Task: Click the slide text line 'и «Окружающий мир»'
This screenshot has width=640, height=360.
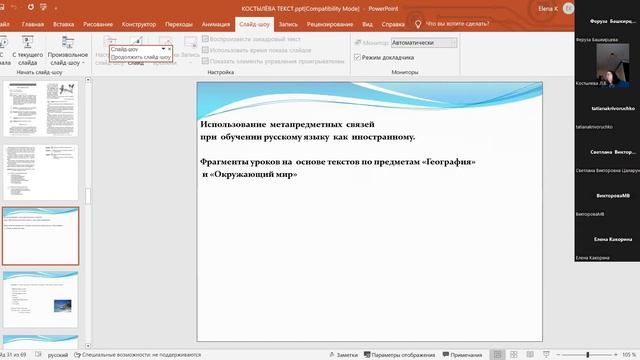Action: pos(250,174)
